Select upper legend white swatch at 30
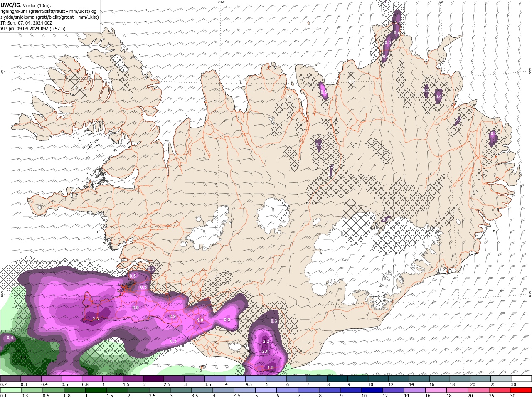This screenshot has height=399, width=532. point(522,379)
